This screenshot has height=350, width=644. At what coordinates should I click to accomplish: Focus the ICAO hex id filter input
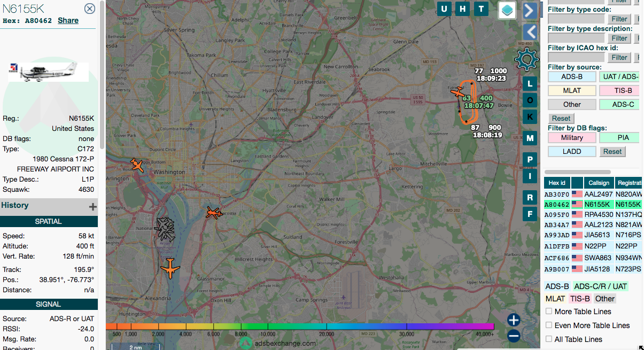[576, 57]
